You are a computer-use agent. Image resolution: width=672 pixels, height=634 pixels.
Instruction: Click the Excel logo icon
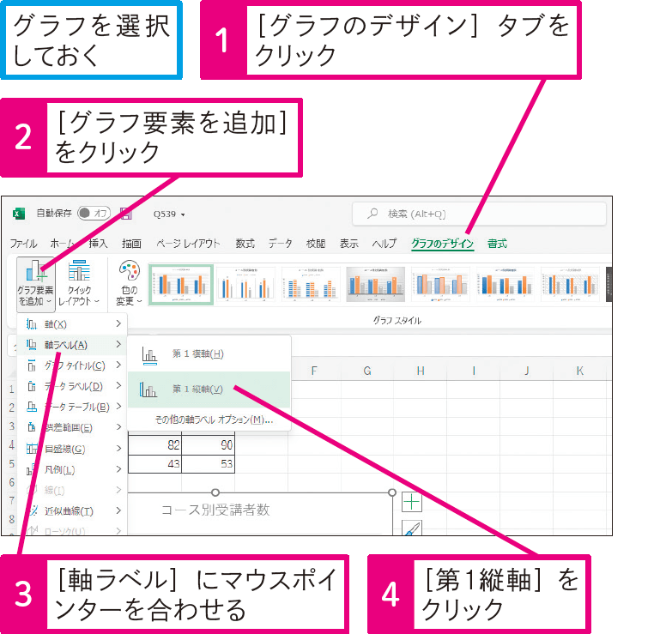(x=18, y=214)
